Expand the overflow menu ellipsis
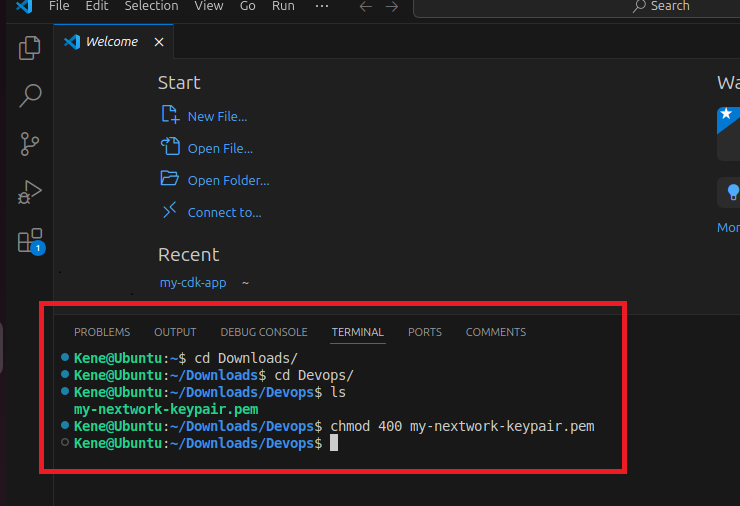This screenshot has height=506, width=740. click(x=322, y=6)
